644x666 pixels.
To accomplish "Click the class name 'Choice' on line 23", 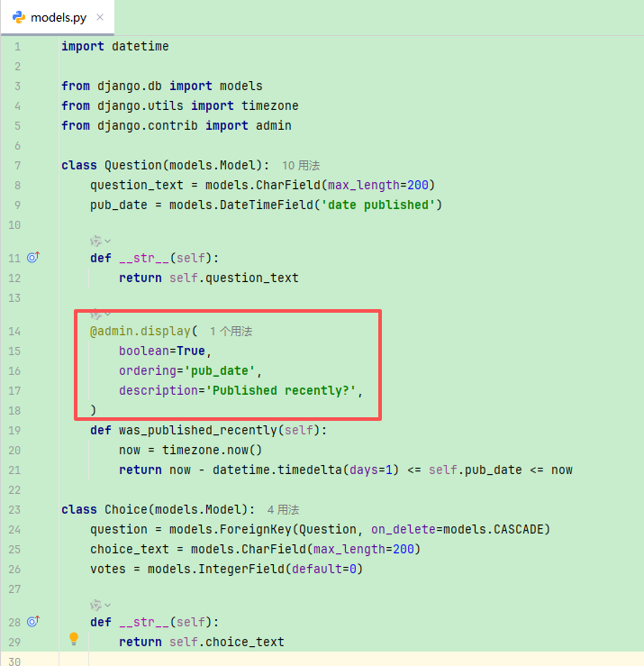I will pos(126,510).
